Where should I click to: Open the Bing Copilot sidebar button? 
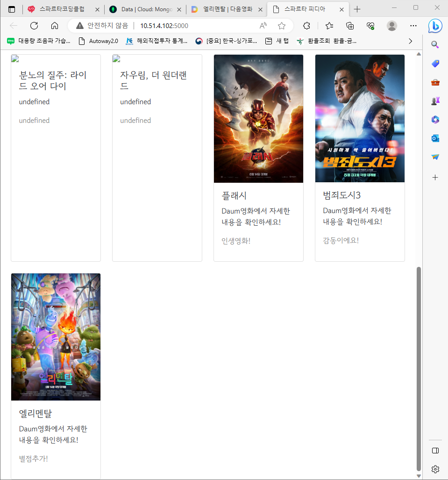[x=435, y=26]
